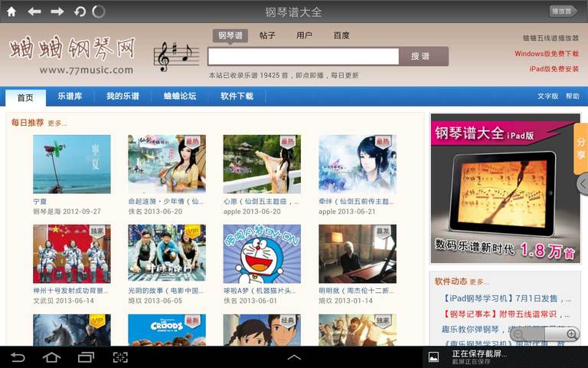Tap the zoom in magnifier icon

point(571,334)
